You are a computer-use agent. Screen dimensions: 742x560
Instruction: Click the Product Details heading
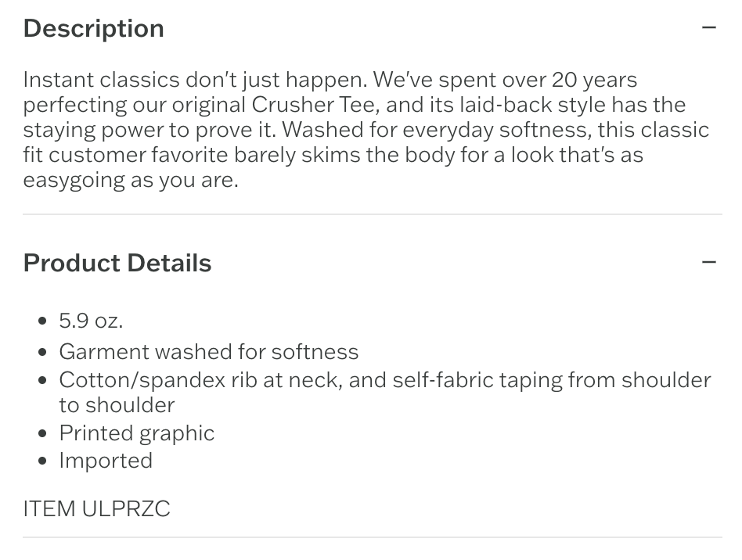pos(117,263)
